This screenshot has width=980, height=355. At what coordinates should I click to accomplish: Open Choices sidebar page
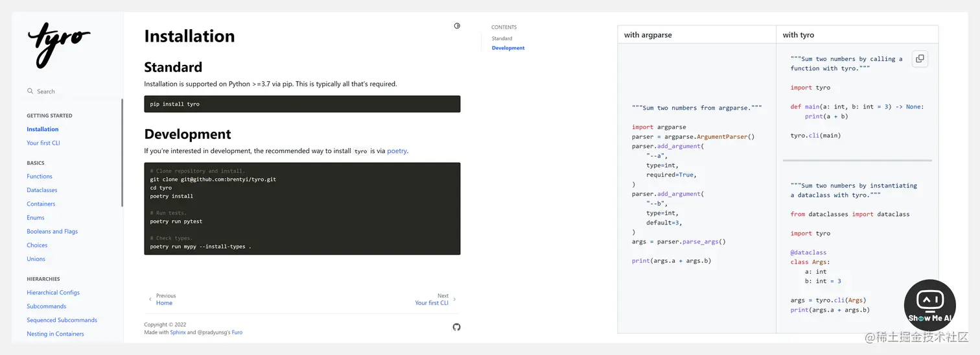[37, 245]
